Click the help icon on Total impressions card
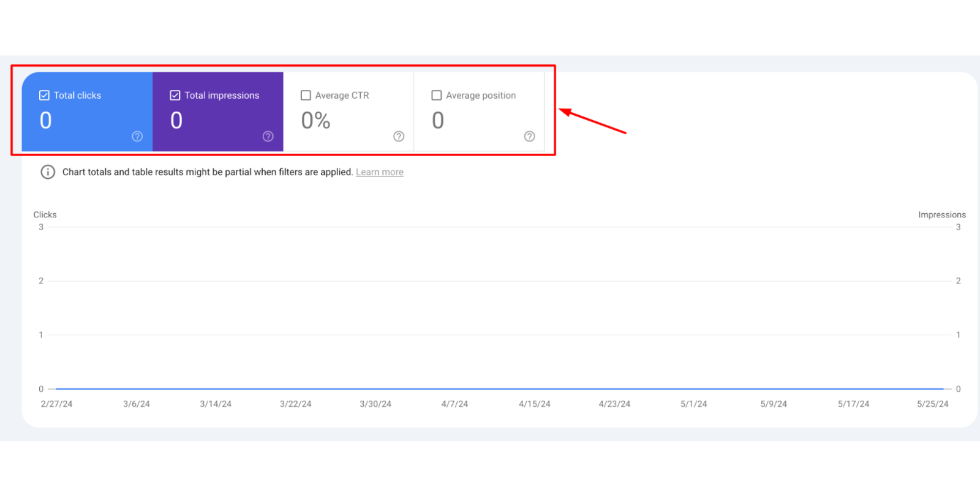Screen dimensions: 980x490 pyautogui.click(x=268, y=137)
